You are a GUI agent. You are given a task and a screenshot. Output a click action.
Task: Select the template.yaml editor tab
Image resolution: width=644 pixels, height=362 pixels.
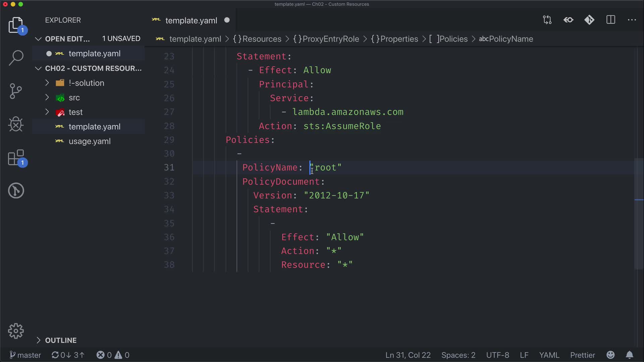click(x=191, y=20)
